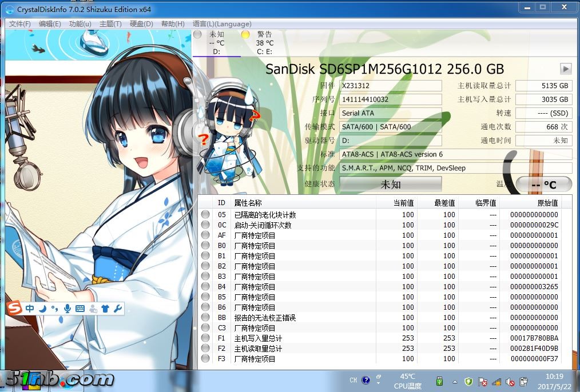580x392 pixels.
Task: Expand hidden icons in the system tray
Action: [x=454, y=381]
